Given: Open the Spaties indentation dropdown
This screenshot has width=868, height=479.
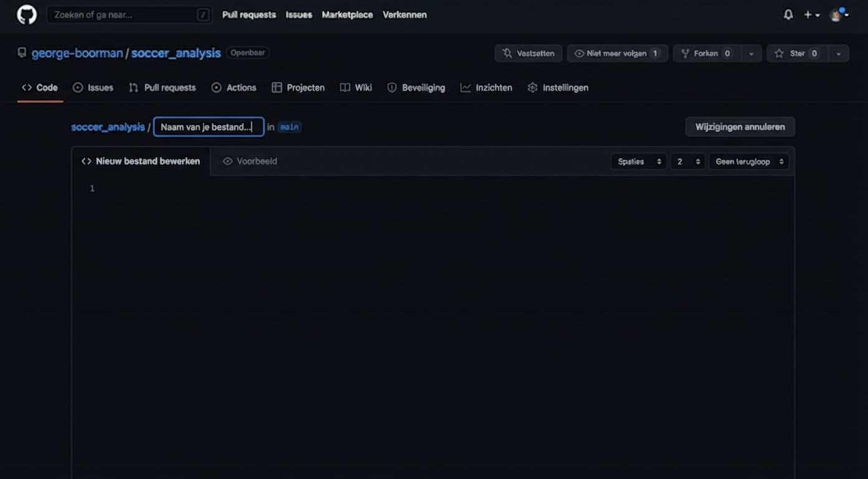Looking at the screenshot, I should (x=638, y=161).
